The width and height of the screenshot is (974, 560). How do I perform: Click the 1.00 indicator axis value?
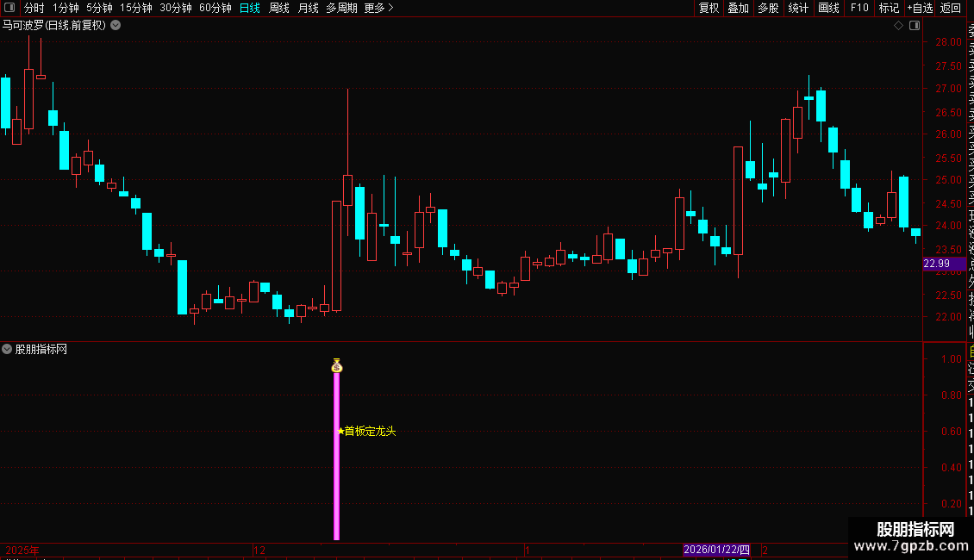click(x=952, y=359)
